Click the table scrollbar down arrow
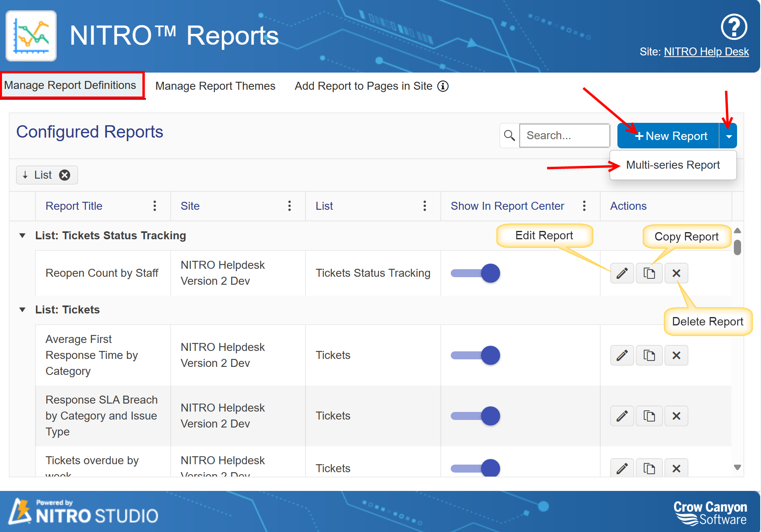The height and width of the screenshot is (532, 761). coord(737,467)
